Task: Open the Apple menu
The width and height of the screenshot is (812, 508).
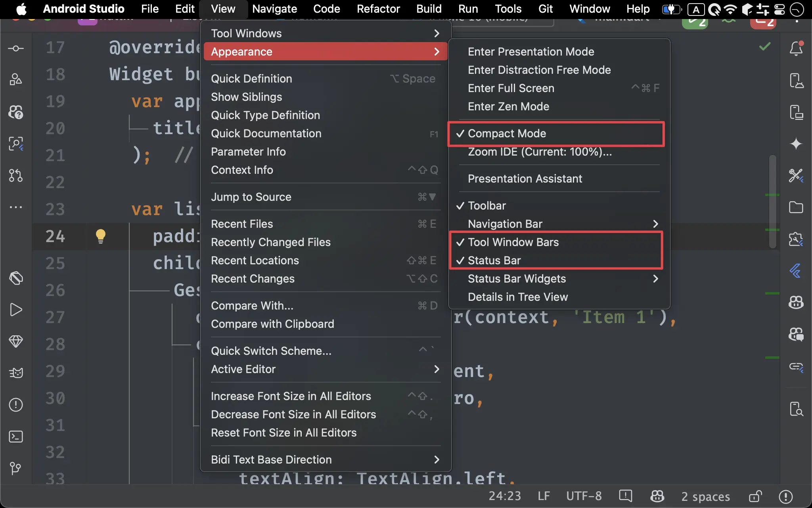Action: pyautogui.click(x=21, y=9)
